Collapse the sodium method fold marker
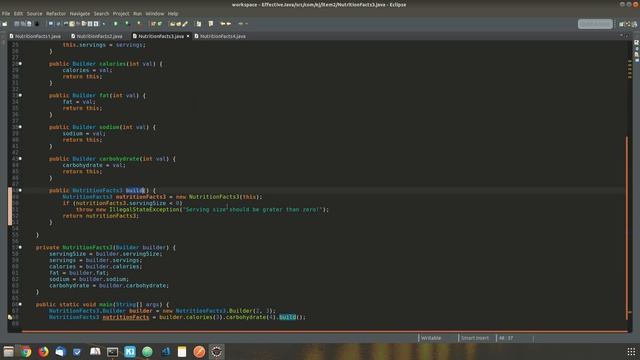This screenshot has width=640, height=360. coord(20,127)
